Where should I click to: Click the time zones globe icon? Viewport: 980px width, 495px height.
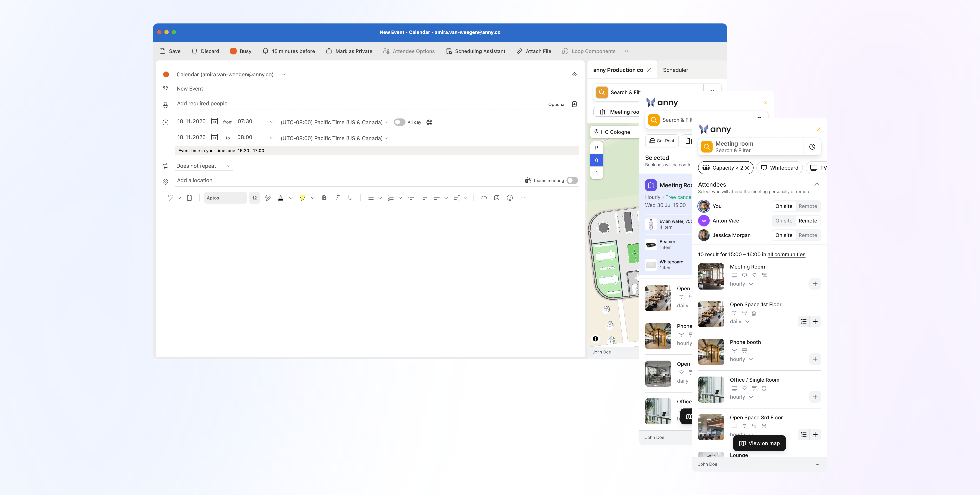click(x=430, y=122)
